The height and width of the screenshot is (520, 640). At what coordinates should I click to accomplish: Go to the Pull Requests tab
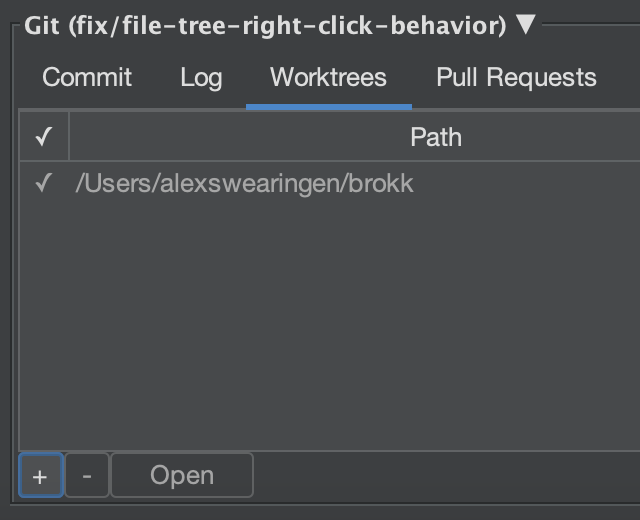point(516,78)
